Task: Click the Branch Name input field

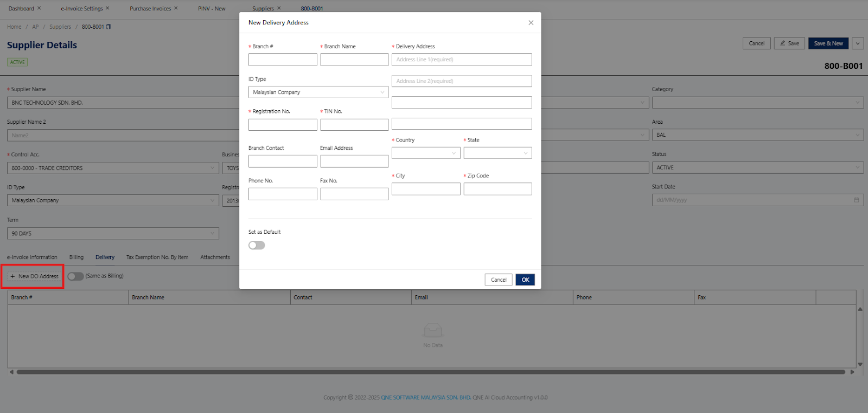Action: [354, 60]
